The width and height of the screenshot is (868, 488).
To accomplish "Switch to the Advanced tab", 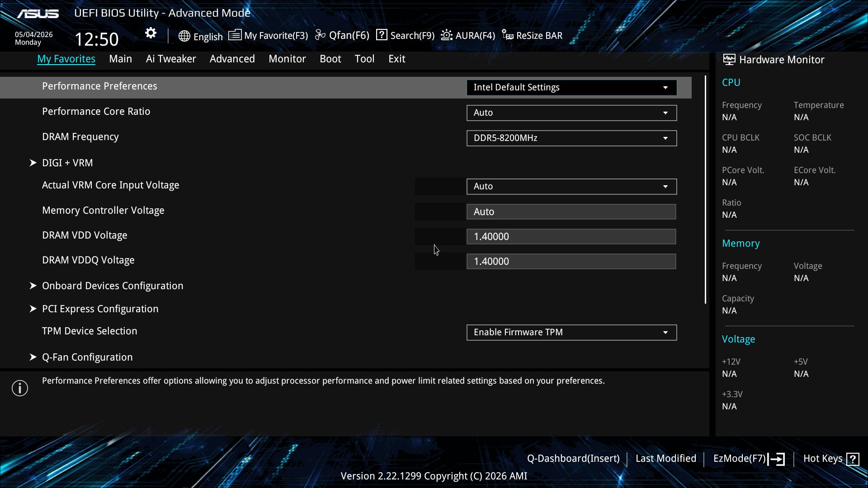I will (x=232, y=59).
